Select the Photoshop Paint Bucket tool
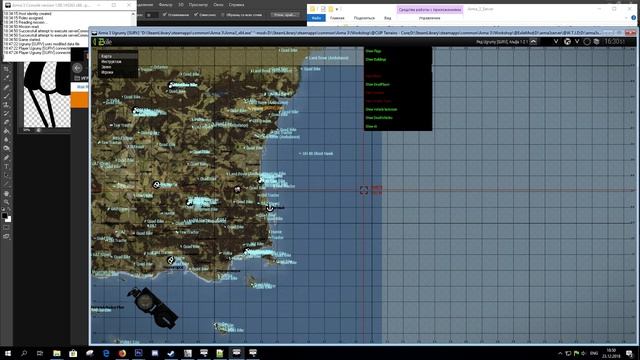The image size is (640, 360). click(6, 131)
